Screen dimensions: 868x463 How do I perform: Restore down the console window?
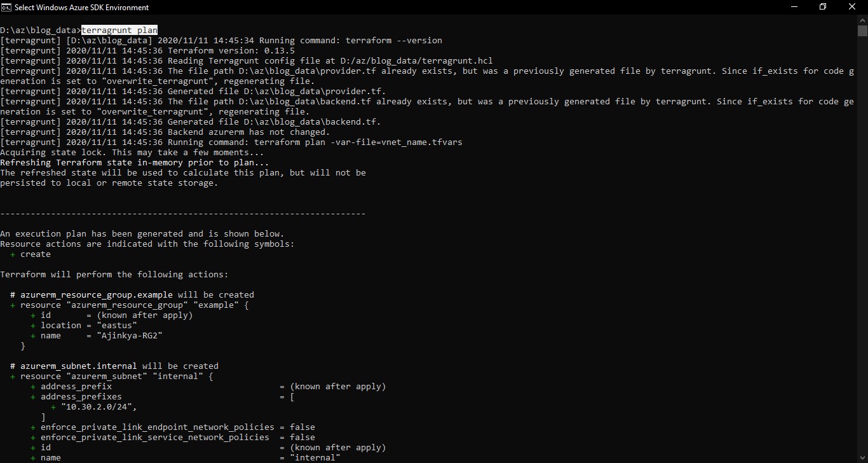tap(823, 7)
